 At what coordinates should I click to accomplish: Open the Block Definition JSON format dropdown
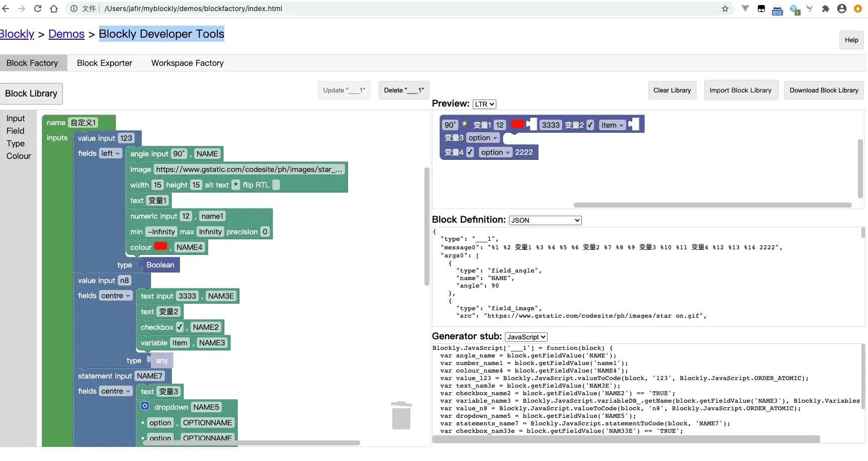pos(545,220)
